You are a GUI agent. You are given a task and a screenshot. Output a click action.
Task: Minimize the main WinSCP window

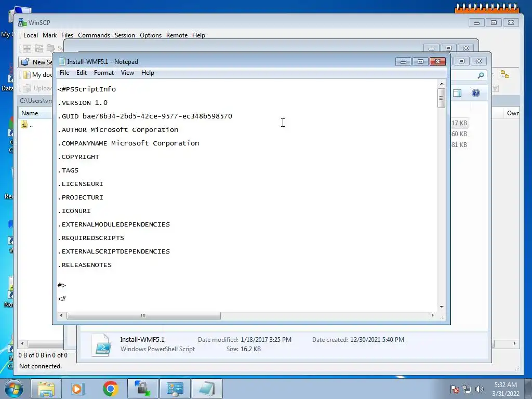(x=476, y=23)
